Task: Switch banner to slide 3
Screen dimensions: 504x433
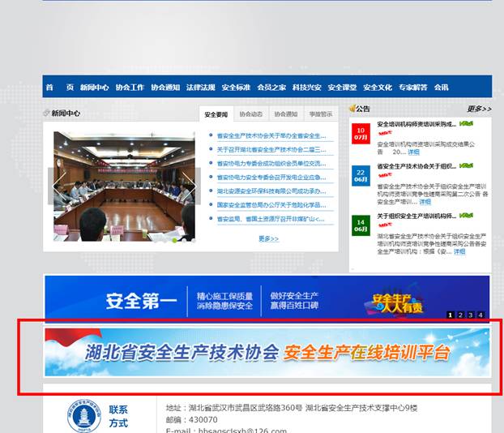Action: [x=470, y=315]
